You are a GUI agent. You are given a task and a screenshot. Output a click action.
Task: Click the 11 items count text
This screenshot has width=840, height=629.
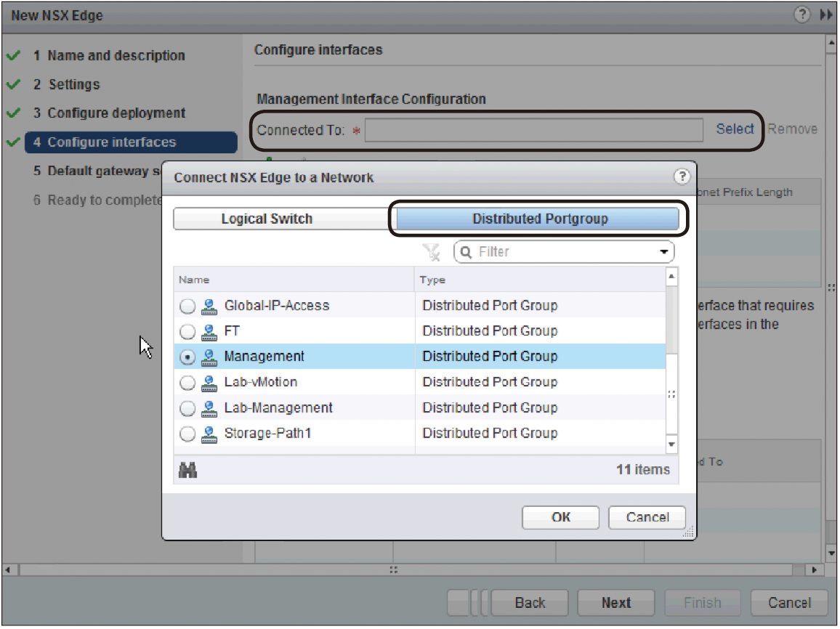pyautogui.click(x=643, y=470)
